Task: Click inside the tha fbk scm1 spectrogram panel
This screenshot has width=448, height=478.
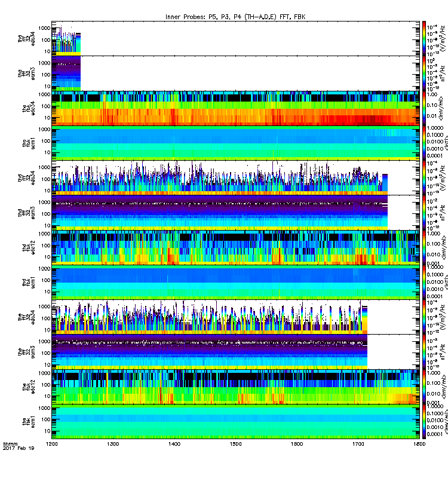Action: point(235,143)
